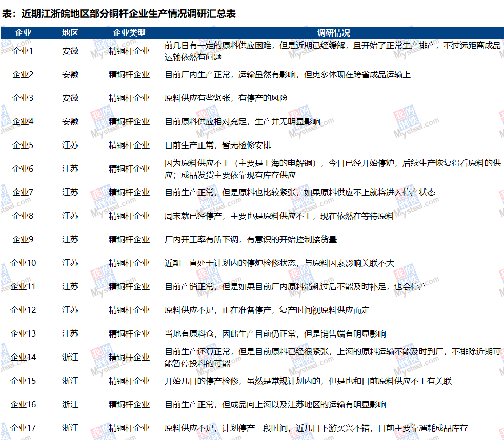The image size is (504, 440).
Task: Click the 地区 column header
Action: [70, 33]
